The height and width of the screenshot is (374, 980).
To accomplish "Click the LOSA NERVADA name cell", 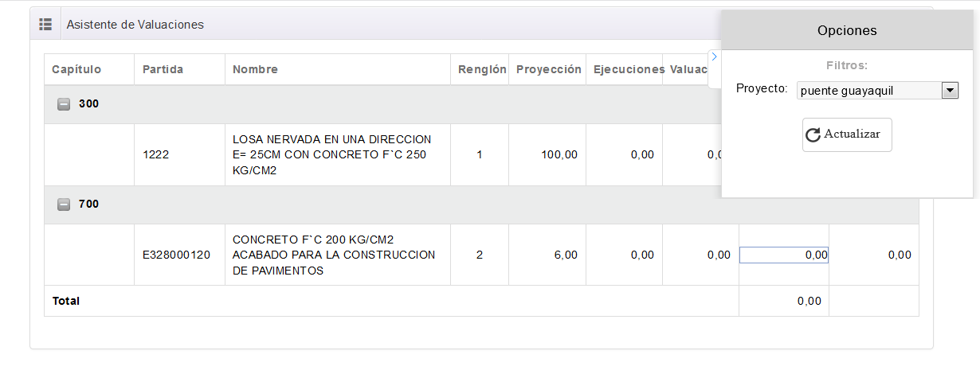I will (331, 155).
